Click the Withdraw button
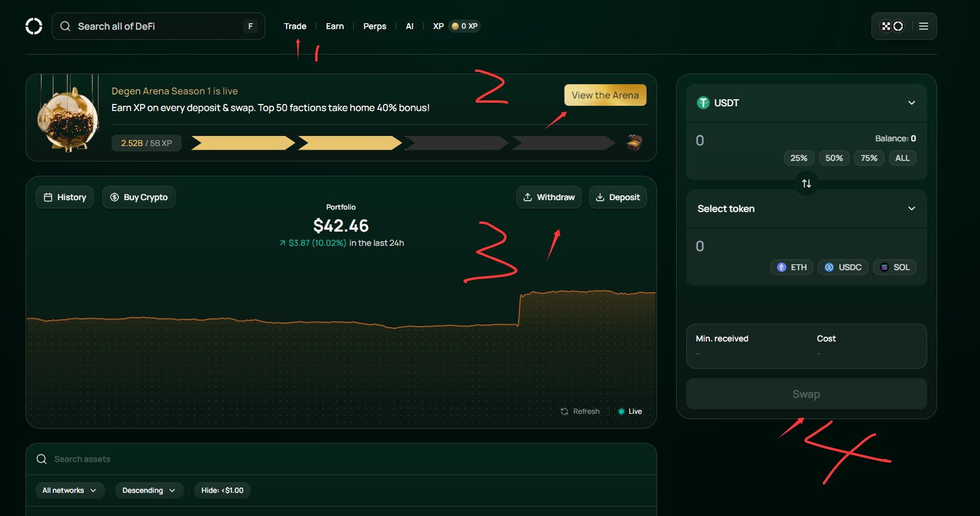The height and width of the screenshot is (516, 980). tap(549, 197)
